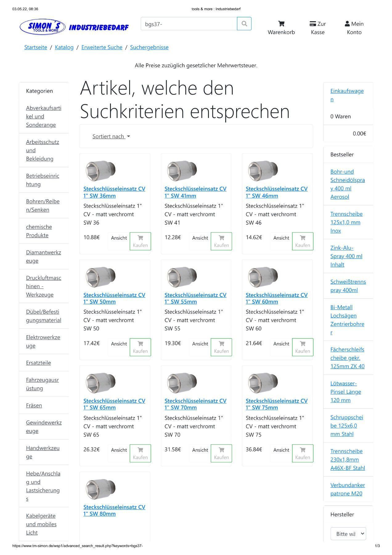Select Elektrowerkzeuge category in sidebar

click(x=43, y=341)
